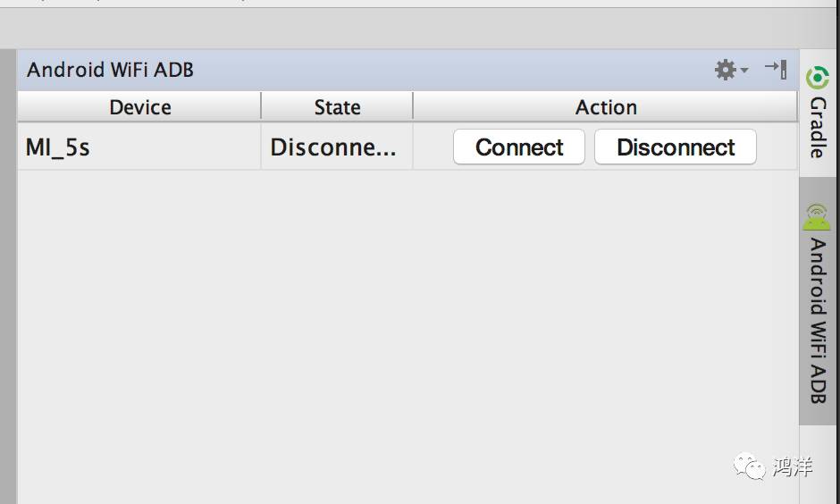
Task: Click the green Gradle icon in the sidebar
Action: point(817,79)
